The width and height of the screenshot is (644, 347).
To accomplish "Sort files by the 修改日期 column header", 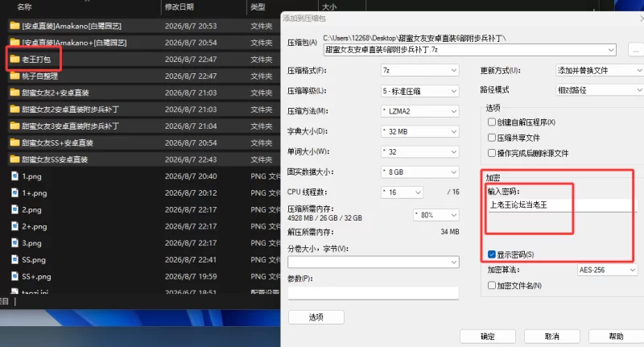I will (x=179, y=7).
